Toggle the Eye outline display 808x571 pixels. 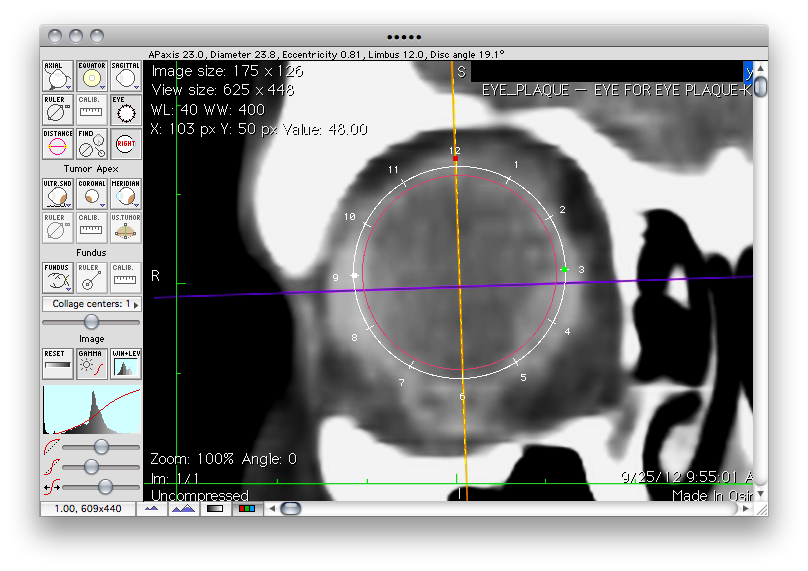[126, 109]
